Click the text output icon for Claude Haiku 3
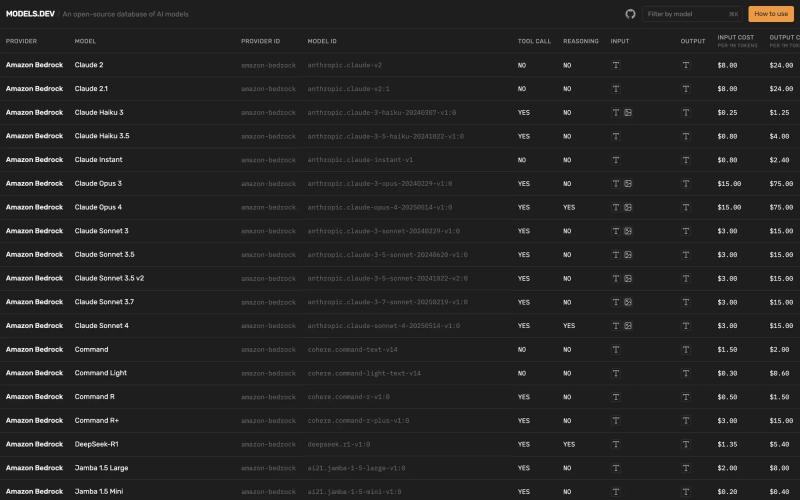This screenshot has width=800, height=500. 686,113
